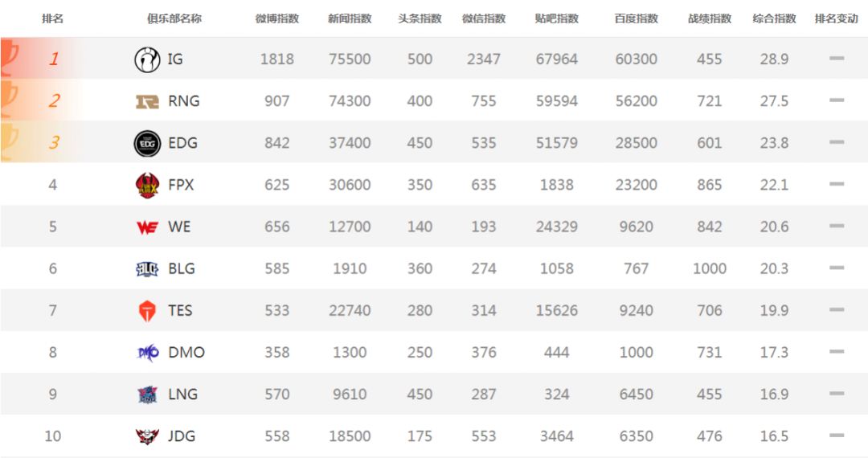The image size is (868, 458).
Task: Sort by 综合指数 column header
Action: tap(774, 18)
